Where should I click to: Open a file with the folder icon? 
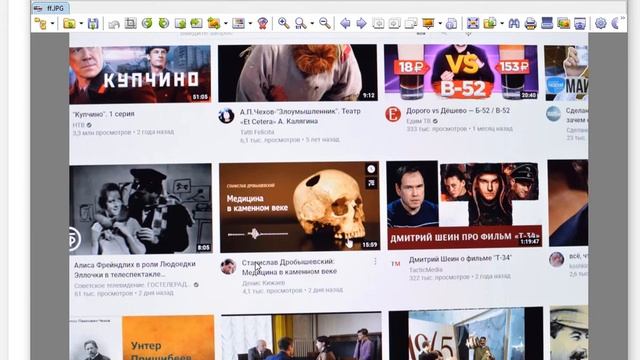tap(69, 24)
